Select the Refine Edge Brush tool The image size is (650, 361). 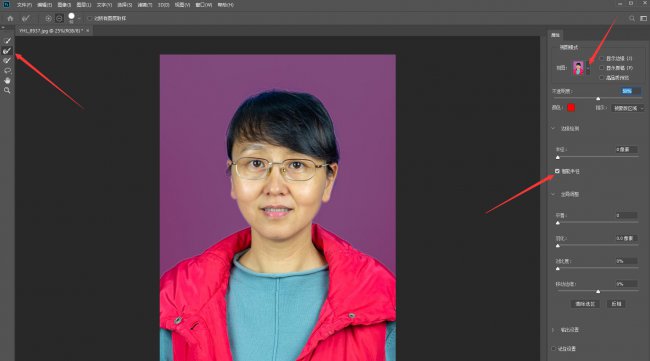(7, 51)
